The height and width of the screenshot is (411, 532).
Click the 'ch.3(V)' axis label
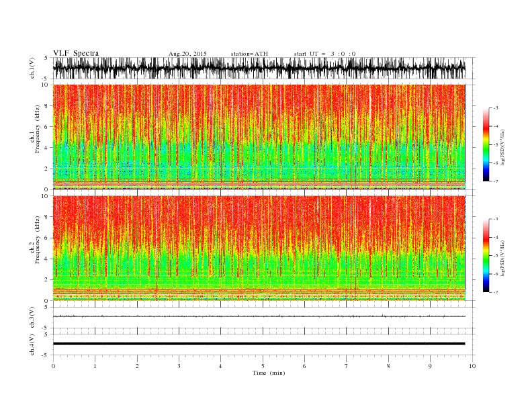tap(32, 318)
